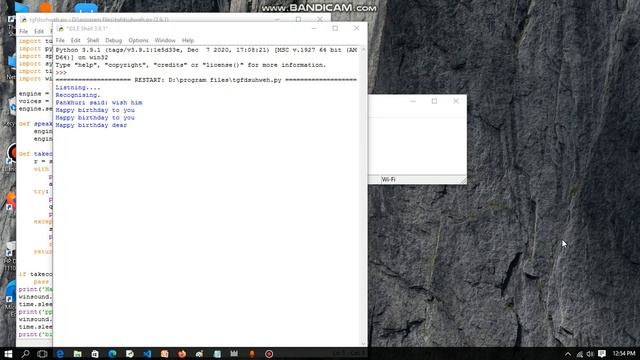This screenshot has width=640, height=360.
Task: Open File menu in the editor window behind
Action: click(24, 31)
